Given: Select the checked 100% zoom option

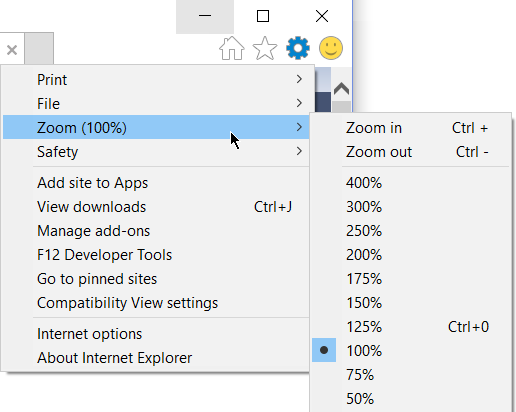Looking at the screenshot, I should (x=410, y=351).
